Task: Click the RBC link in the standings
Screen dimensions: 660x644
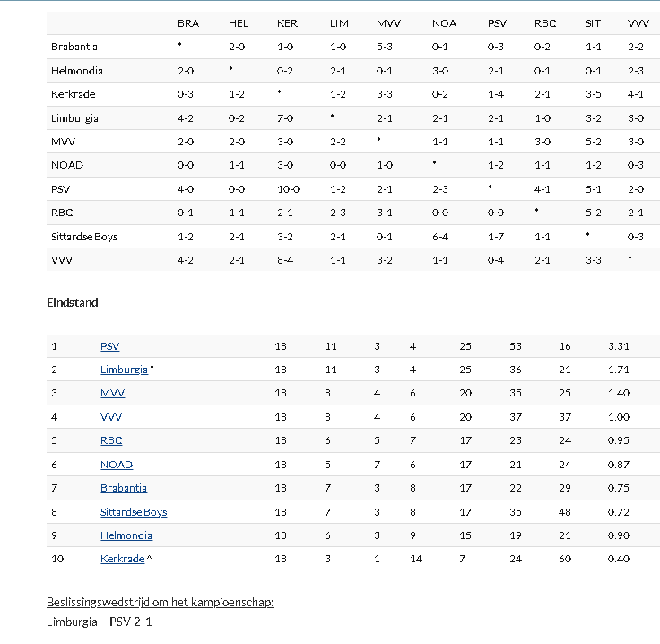Action: pyautogui.click(x=111, y=440)
